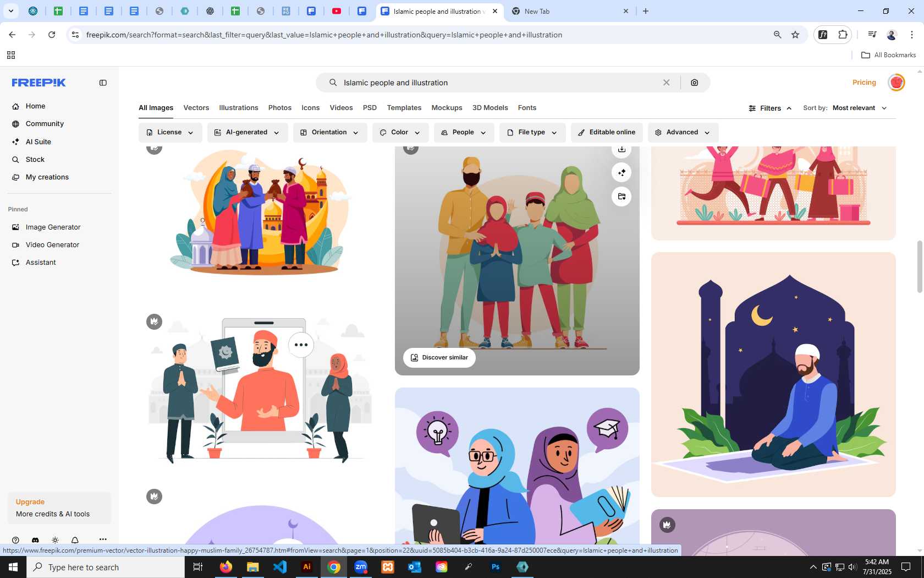The height and width of the screenshot is (578, 924).
Task: Expand Orientation filter dropdown
Action: coord(330,133)
